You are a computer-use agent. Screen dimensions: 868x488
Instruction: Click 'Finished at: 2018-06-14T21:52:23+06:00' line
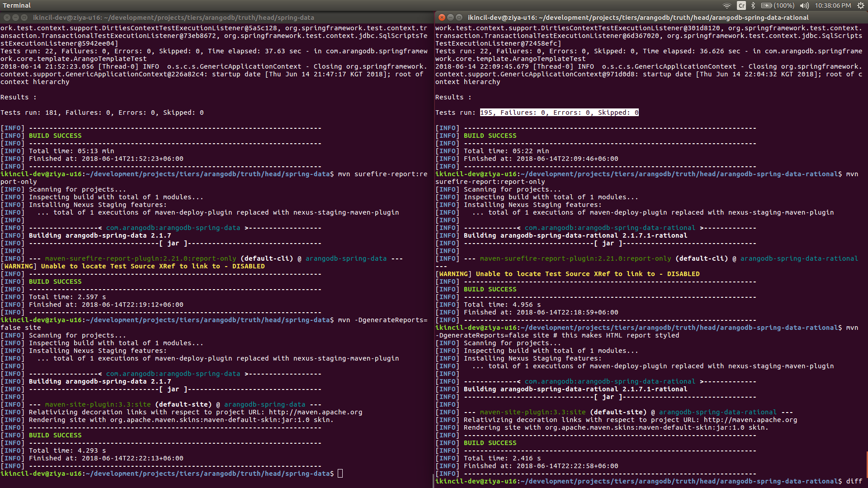point(106,159)
